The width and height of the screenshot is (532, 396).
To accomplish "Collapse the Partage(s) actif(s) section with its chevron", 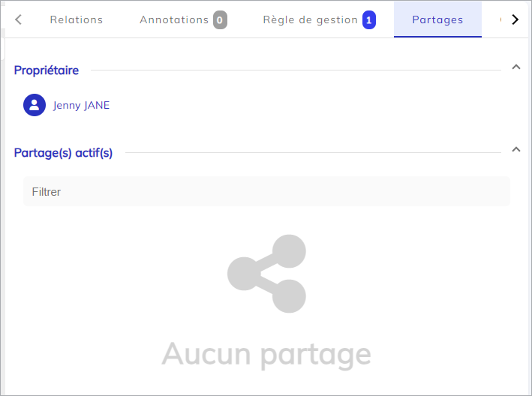I will point(515,149).
